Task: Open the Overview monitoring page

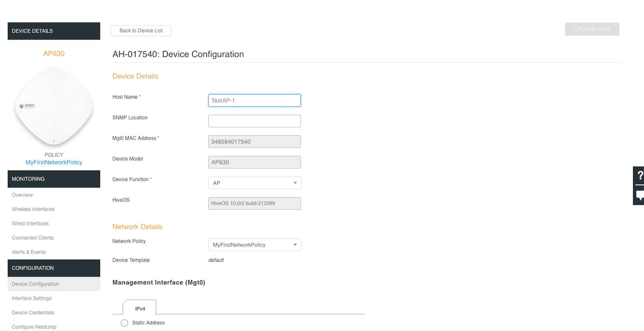Action: pyautogui.click(x=22, y=195)
